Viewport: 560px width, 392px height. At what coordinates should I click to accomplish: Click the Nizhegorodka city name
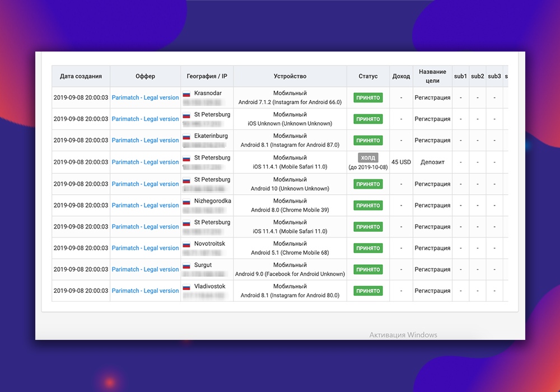click(212, 201)
